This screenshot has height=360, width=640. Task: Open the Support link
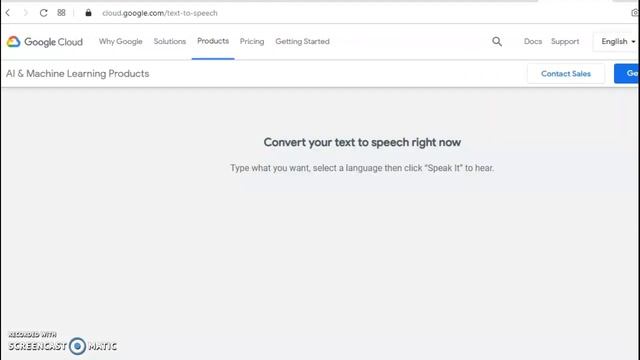565,41
